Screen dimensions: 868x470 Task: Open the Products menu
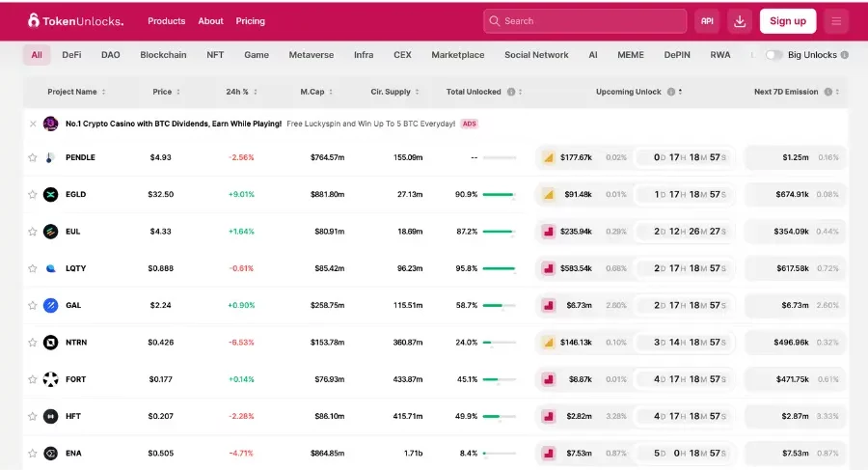click(x=166, y=21)
